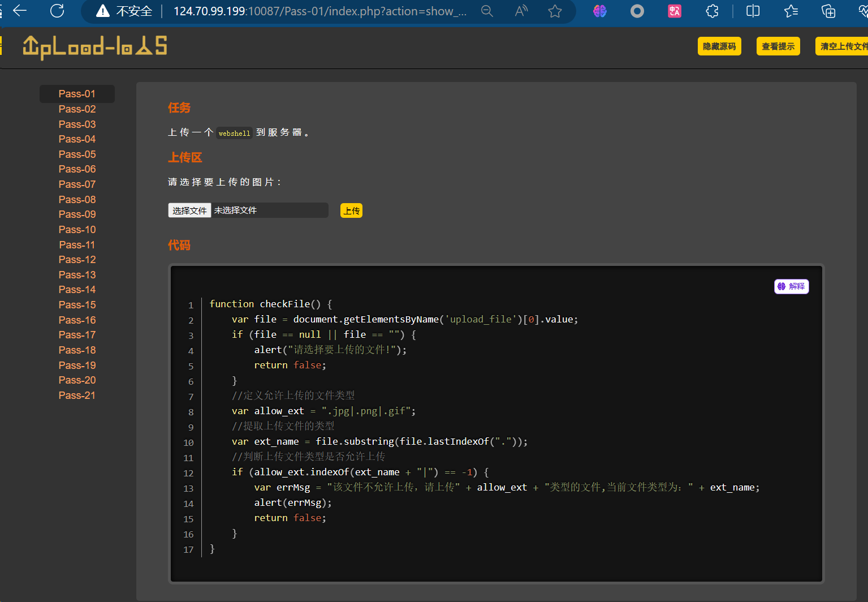868x602 pixels.
Task: Click the not-secure warning icon
Action: 103,11
